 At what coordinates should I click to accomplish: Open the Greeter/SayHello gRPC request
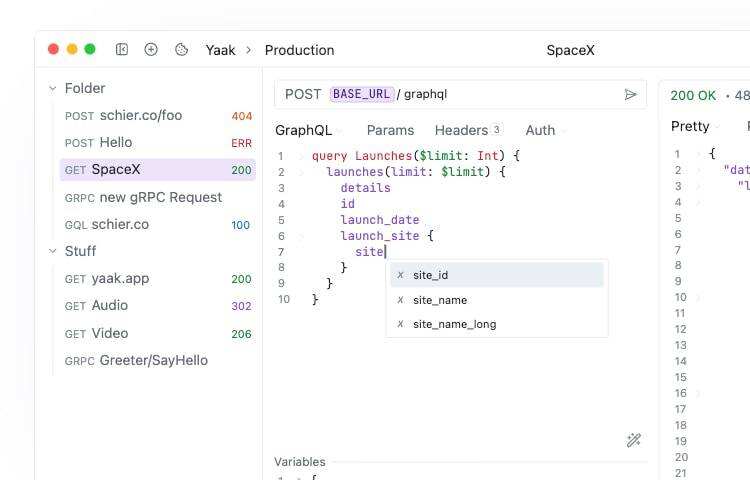(152, 360)
